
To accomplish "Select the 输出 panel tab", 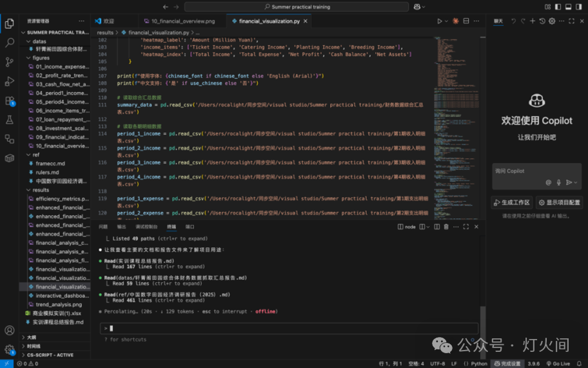I will click(121, 227).
